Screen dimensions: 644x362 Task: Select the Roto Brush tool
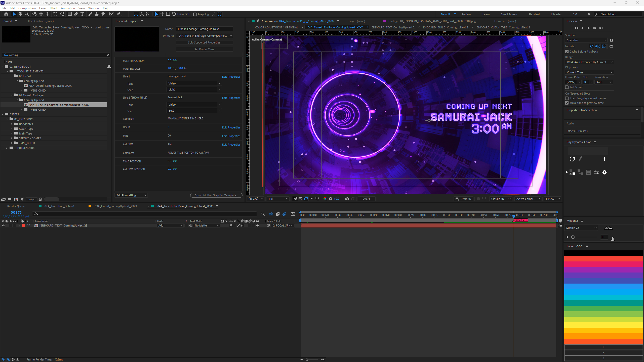pos(111,14)
